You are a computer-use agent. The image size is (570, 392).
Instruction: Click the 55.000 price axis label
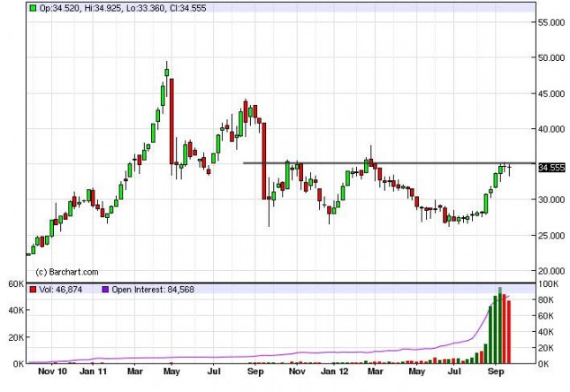pyautogui.click(x=551, y=23)
